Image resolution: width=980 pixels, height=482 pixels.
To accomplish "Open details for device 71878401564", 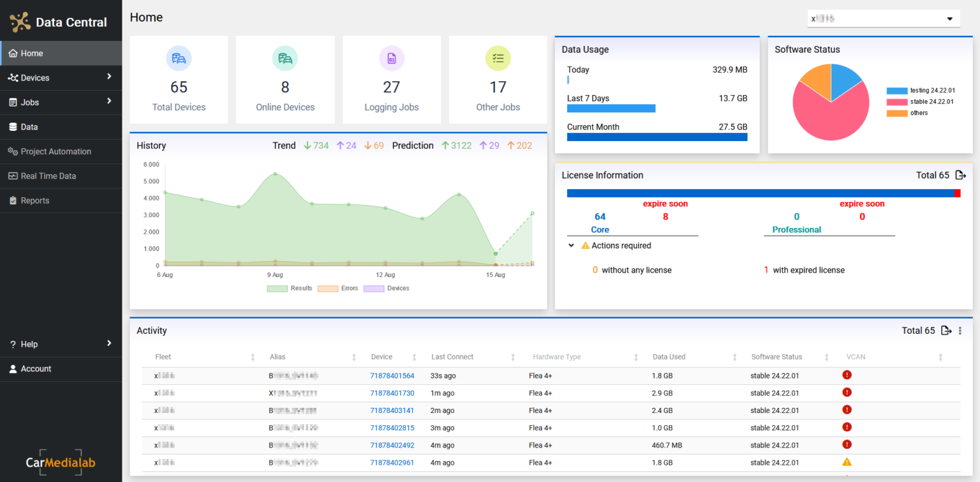I will click(x=392, y=375).
